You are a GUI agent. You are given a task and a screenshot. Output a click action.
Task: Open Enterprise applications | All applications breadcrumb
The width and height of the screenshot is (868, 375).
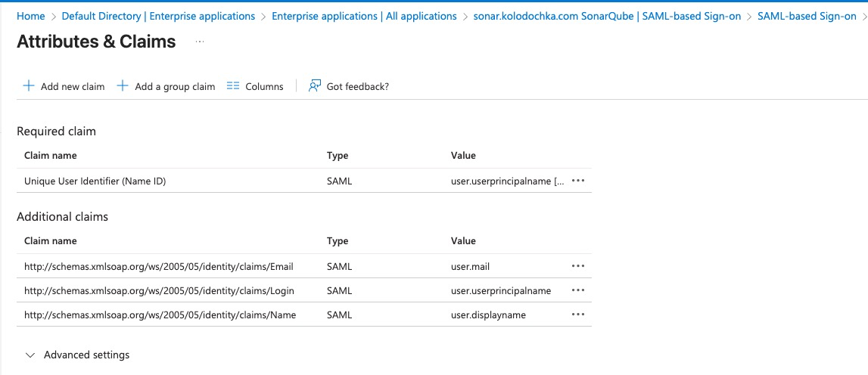coord(364,16)
